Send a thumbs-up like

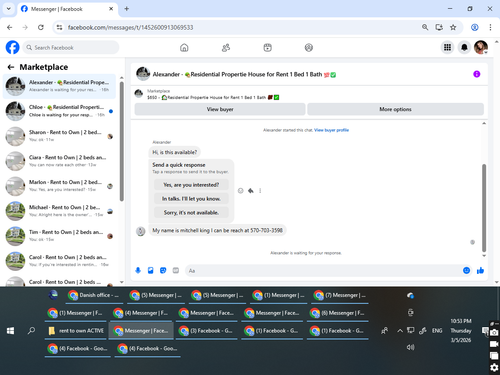(480, 270)
